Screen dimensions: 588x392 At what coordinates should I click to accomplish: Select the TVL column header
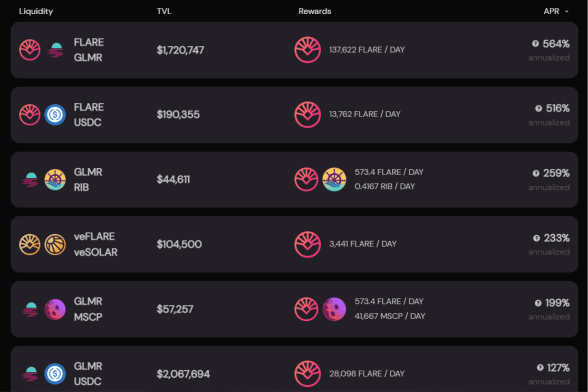coord(164,11)
